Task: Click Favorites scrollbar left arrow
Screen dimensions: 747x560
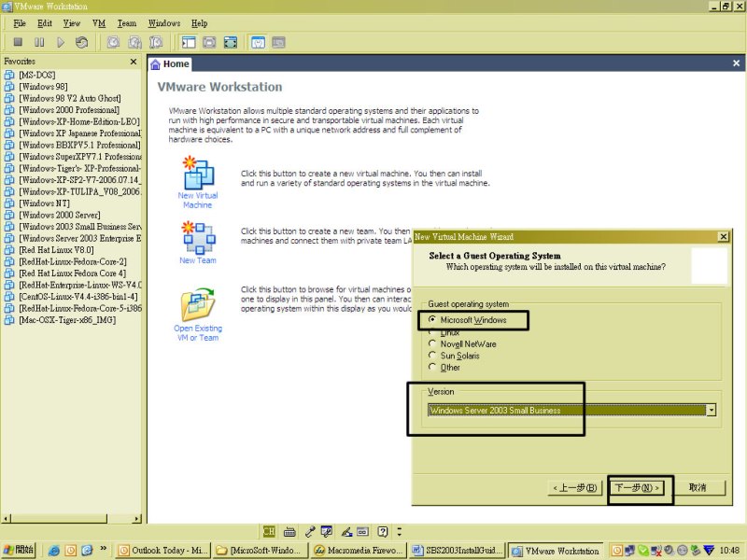Action: point(6,519)
